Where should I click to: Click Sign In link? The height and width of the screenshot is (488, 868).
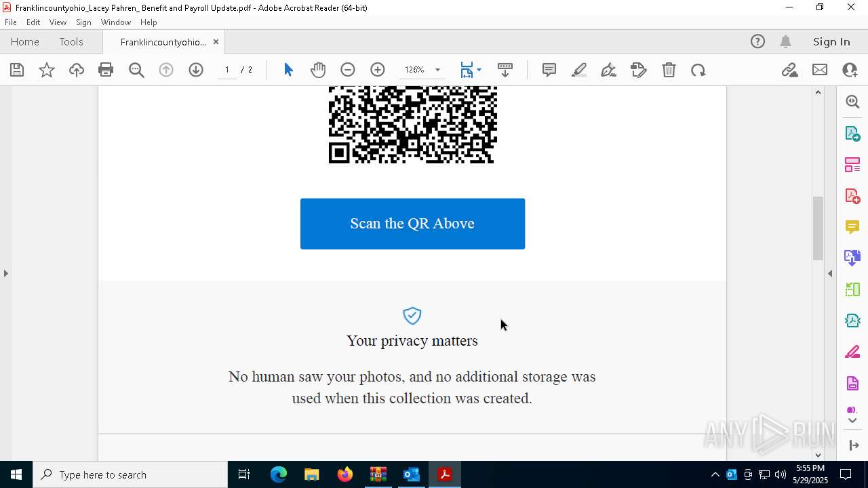[831, 41]
